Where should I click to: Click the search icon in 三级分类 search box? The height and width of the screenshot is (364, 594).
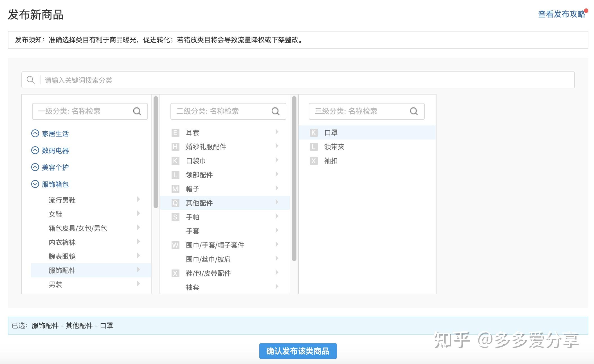[x=414, y=111]
